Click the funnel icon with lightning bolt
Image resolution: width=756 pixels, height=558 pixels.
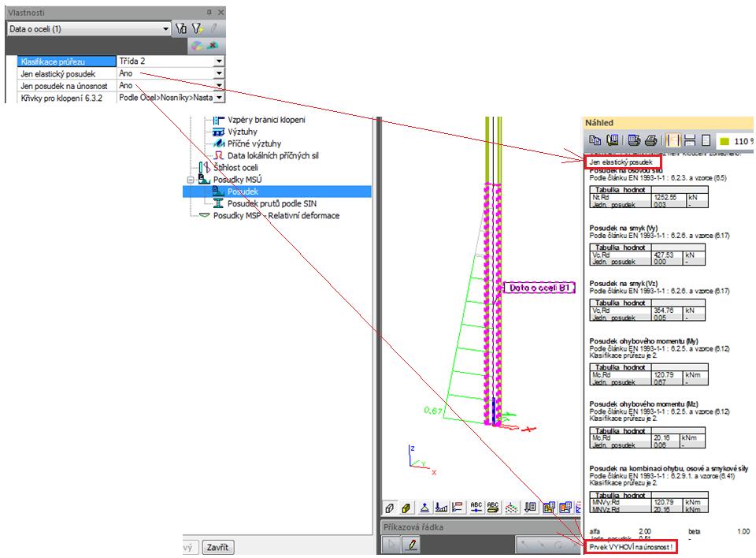click(x=197, y=29)
